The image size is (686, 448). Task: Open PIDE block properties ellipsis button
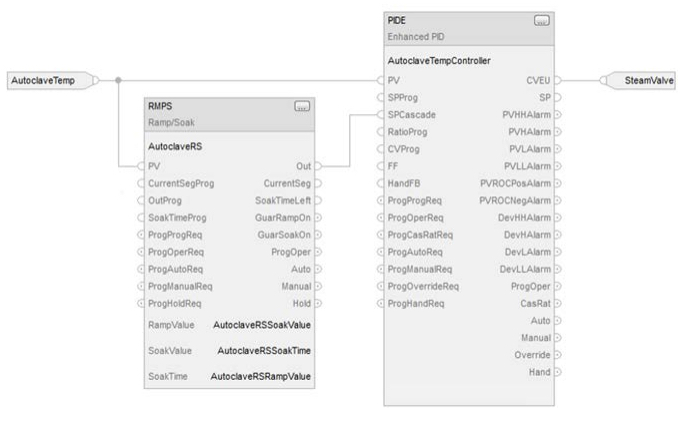pos(542,21)
